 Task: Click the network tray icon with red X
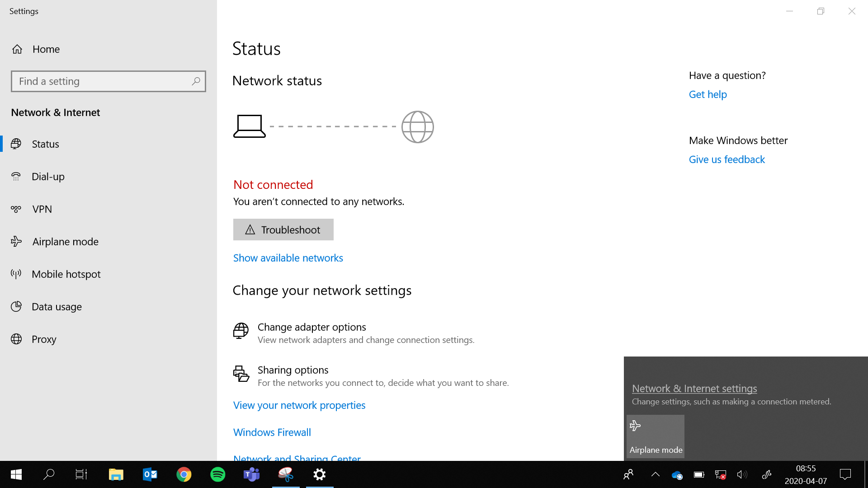(720, 474)
